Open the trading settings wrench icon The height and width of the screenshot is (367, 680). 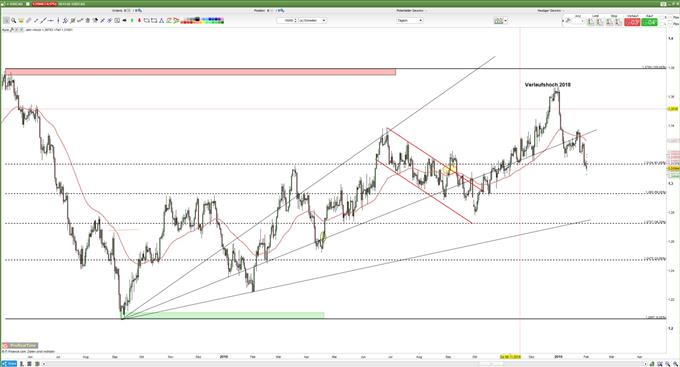(568, 21)
